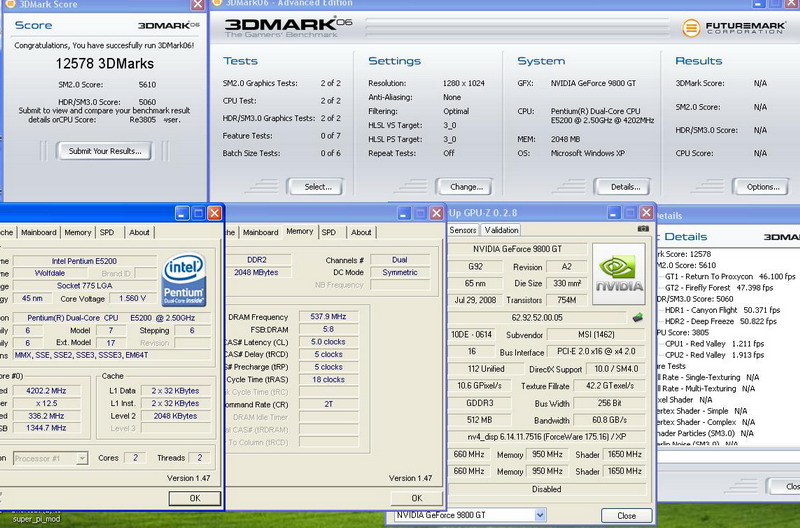Click the Options... button under Results
800x528 pixels.
761,187
